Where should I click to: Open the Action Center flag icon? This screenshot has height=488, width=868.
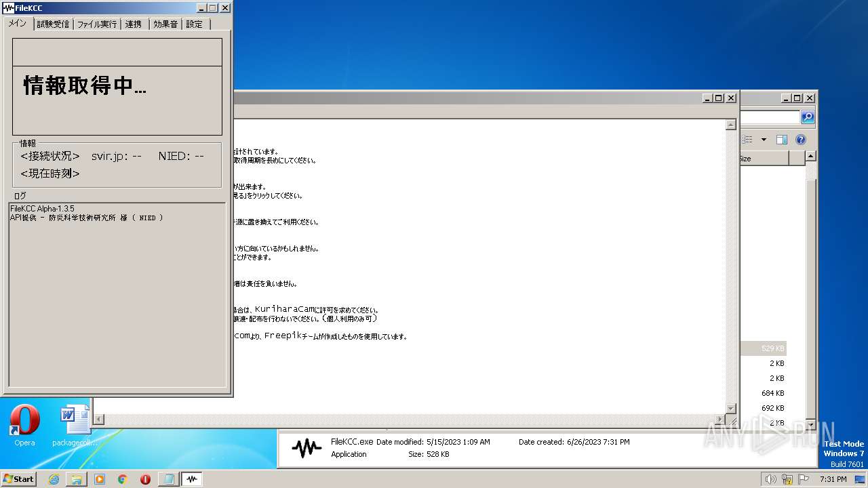[x=804, y=479]
